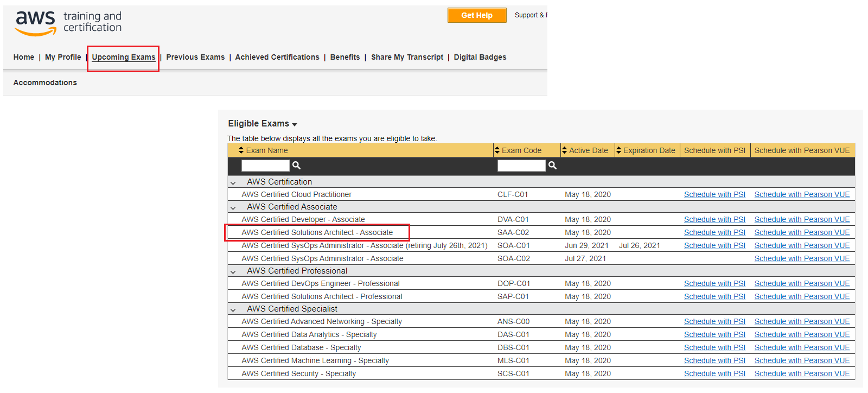The width and height of the screenshot is (868, 393).
Task: Schedule DAS-C01 exam with PSI
Action: [714, 334]
